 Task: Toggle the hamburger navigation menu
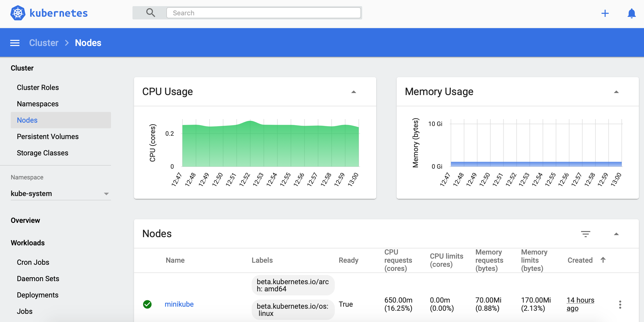(15, 43)
